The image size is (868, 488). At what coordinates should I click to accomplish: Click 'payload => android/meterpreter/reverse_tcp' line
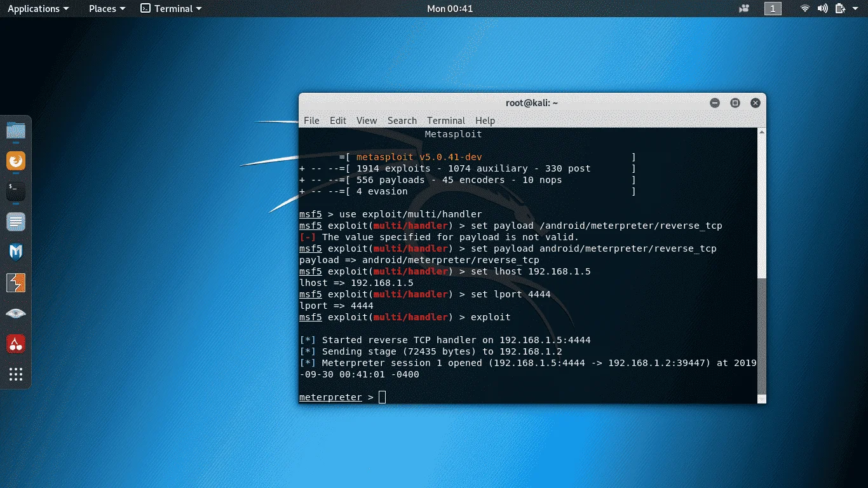(419, 260)
